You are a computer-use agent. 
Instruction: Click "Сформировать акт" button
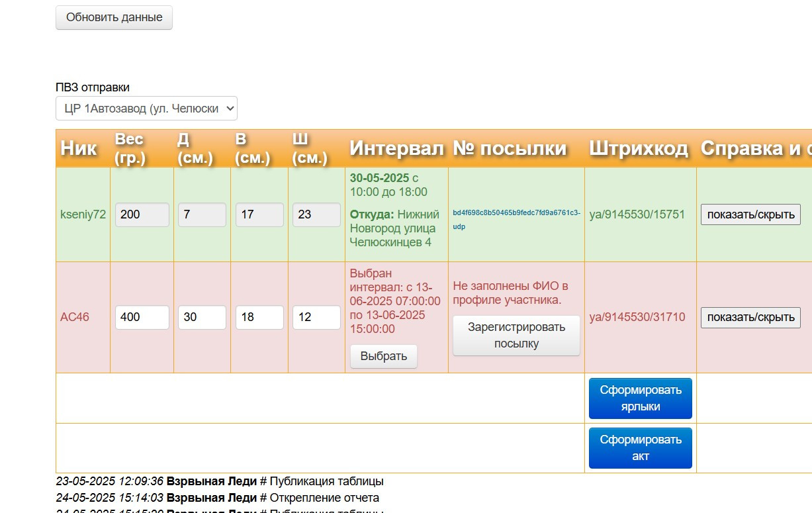coord(641,448)
